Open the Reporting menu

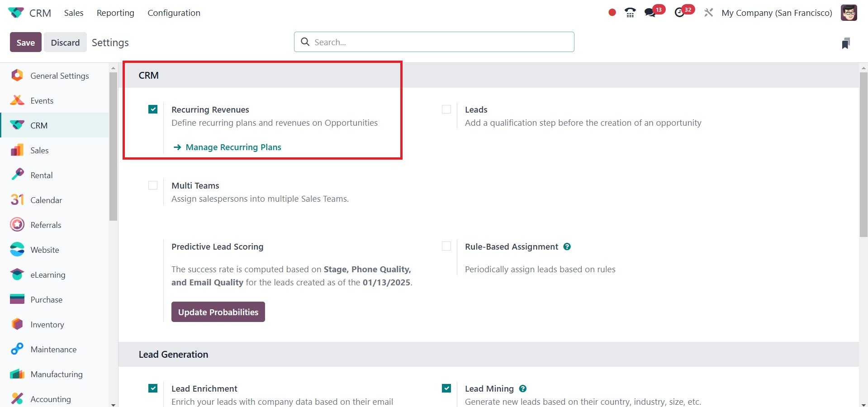(x=115, y=13)
